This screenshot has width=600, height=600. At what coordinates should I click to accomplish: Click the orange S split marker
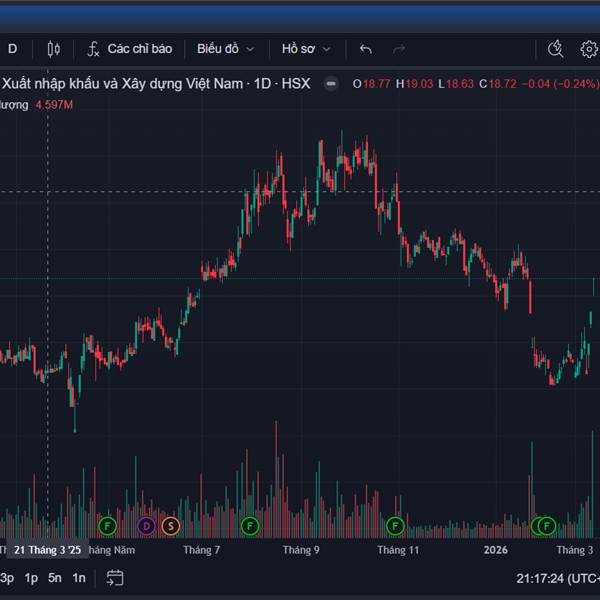(x=170, y=525)
